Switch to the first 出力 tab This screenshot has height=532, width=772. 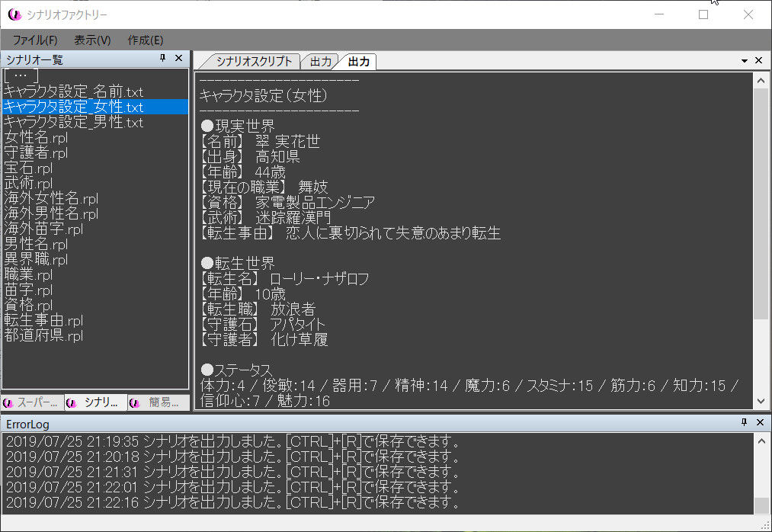tap(321, 61)
